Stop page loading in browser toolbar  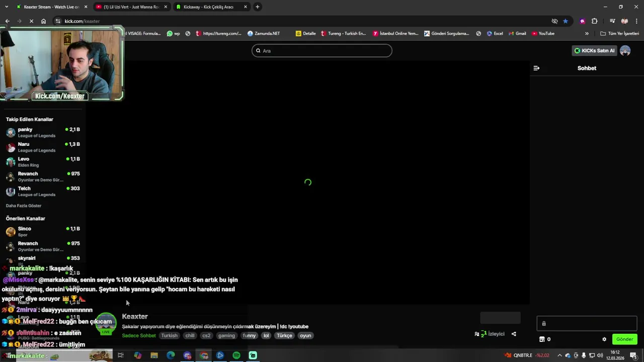31,21
